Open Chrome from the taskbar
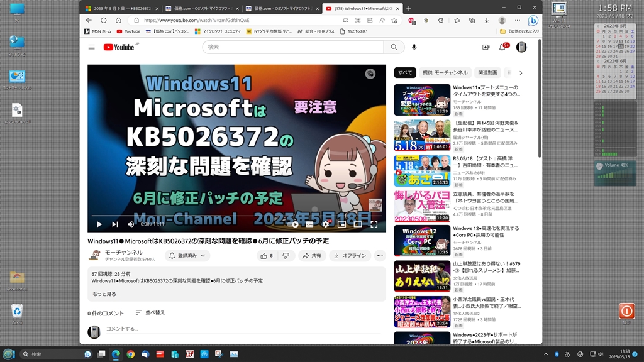644x362 pixels. (x=131, y=354)
